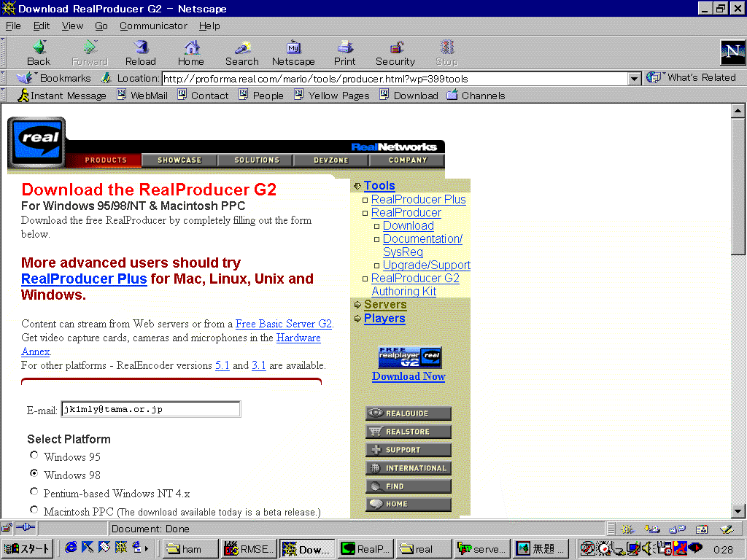Click the SUPPORT sidebar button
747x560 pixels.
coord(409,449)
